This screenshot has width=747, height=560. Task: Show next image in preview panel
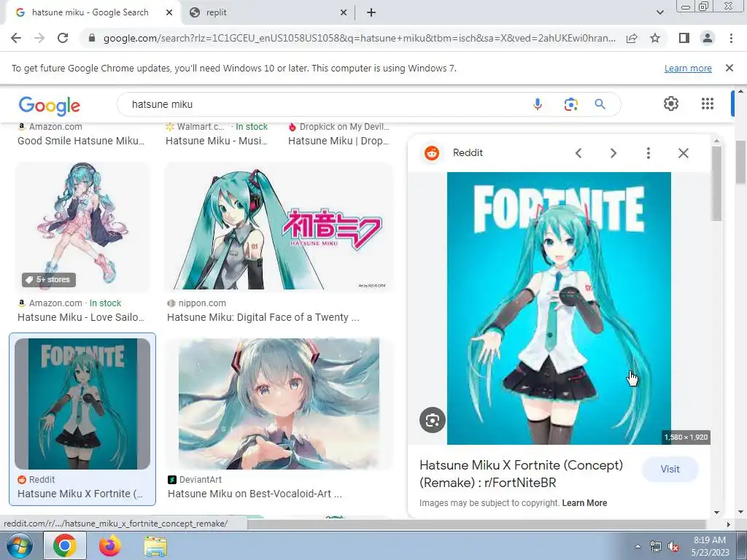click(613, 153)
